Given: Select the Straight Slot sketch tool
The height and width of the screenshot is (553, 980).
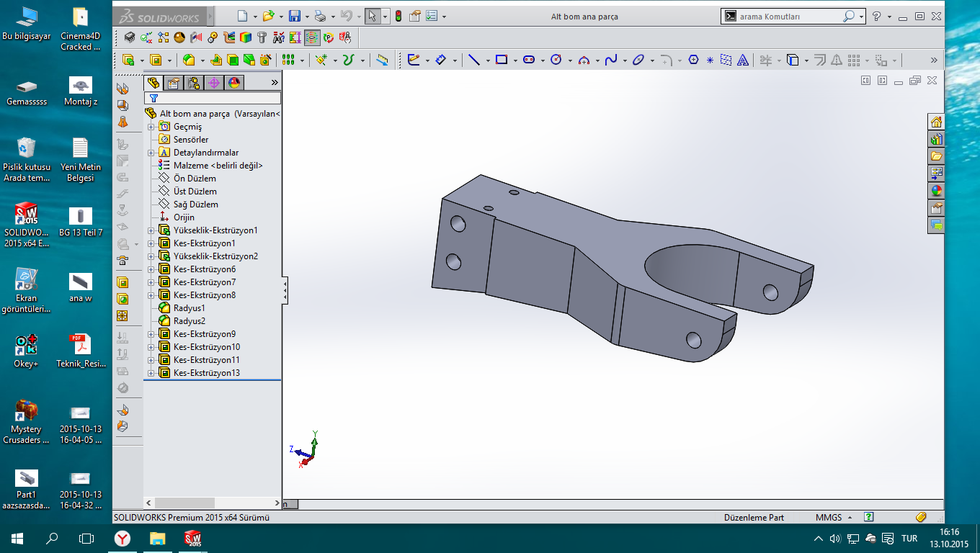Looking at the screenshot, I should [529, 60].
